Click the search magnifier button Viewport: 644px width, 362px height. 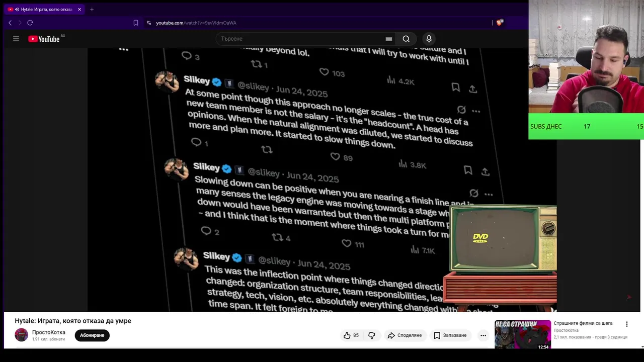[406, 39]
